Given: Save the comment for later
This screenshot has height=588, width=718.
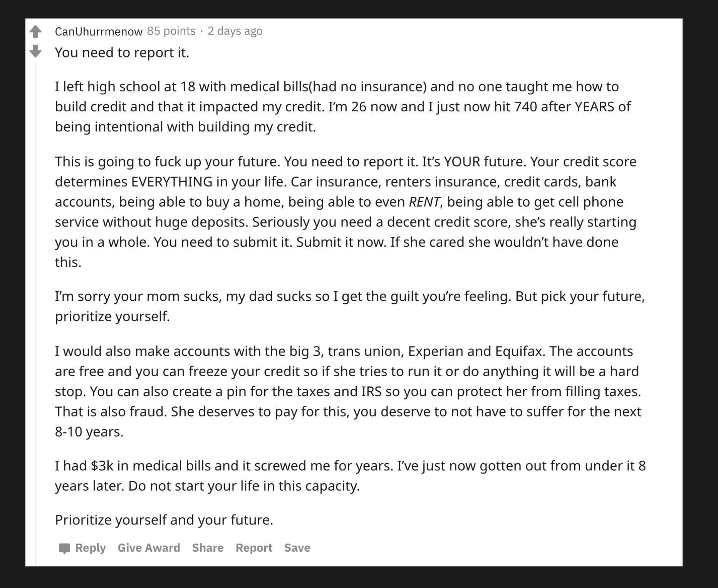Looking at the screenshot, I should (x=297, y=548).
